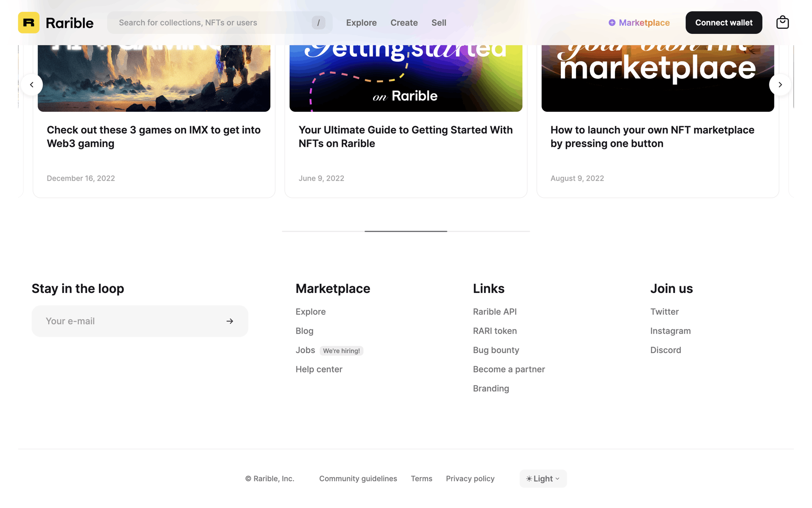Open the IMX Web3 gaming article thumbnail
Viewport: 812px width, 508px height.
coord(154,78)
